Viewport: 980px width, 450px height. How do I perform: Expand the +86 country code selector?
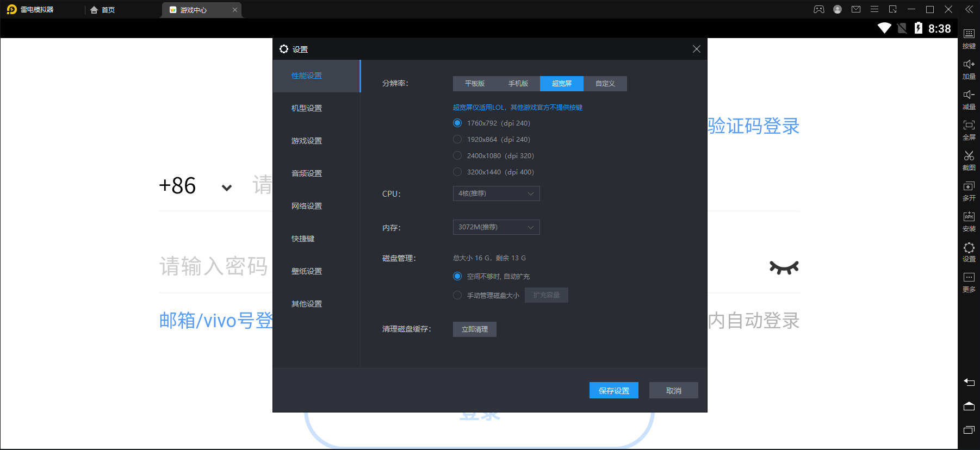pos(226,187)
